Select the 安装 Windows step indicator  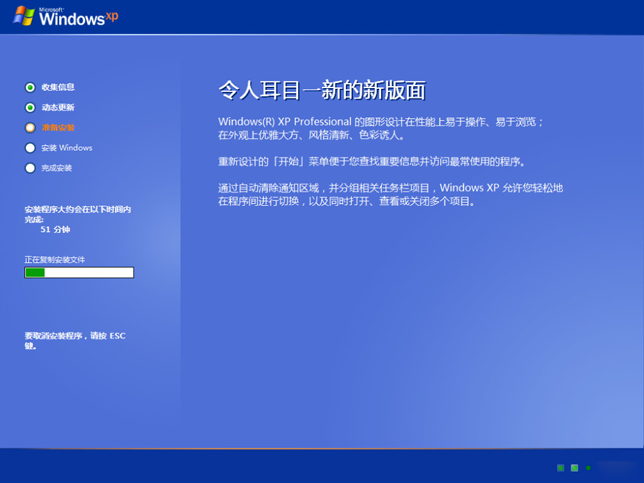tap(30, 148)
